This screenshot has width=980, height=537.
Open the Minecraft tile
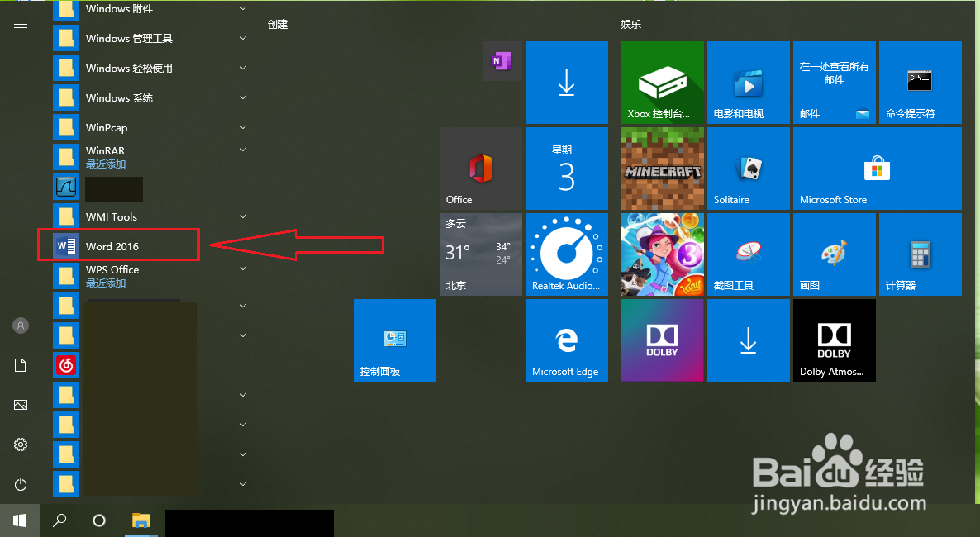(x=663, y=169)
